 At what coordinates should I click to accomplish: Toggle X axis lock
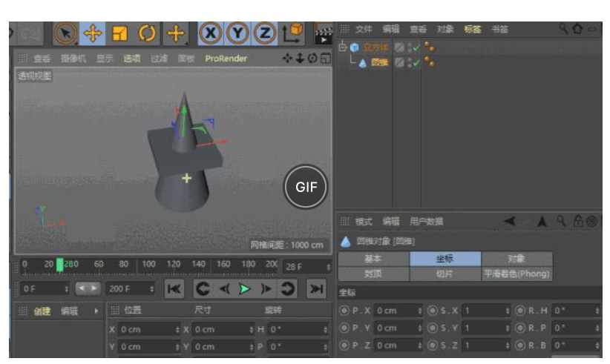[211, 33]
